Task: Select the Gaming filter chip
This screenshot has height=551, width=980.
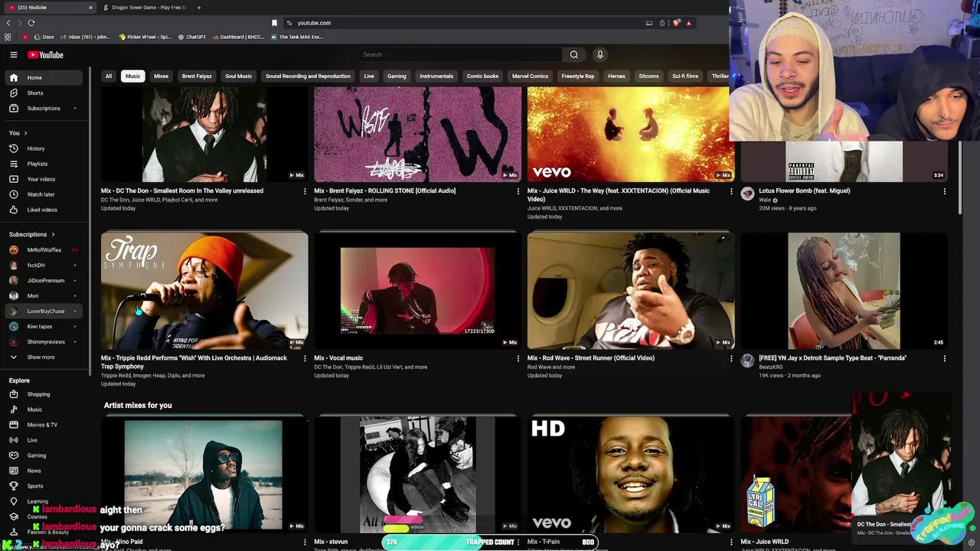Action: tap(397, 76)
